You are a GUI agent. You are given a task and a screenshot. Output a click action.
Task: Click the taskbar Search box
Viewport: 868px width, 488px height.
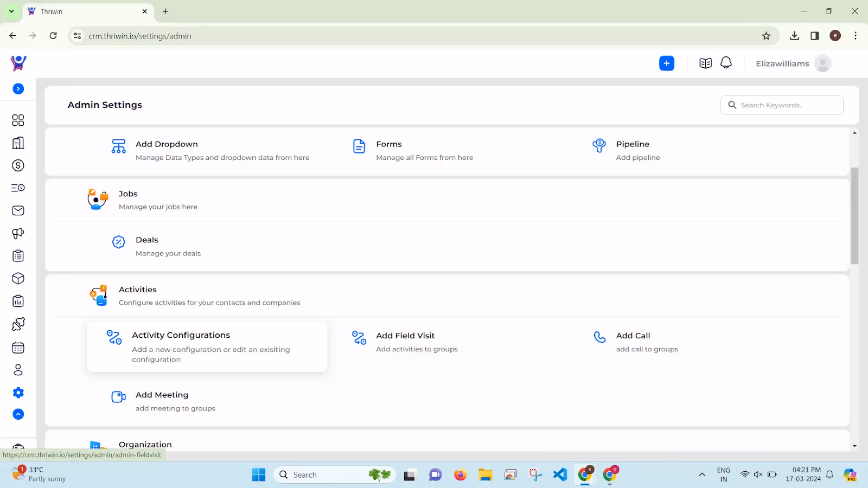[335, 475]
